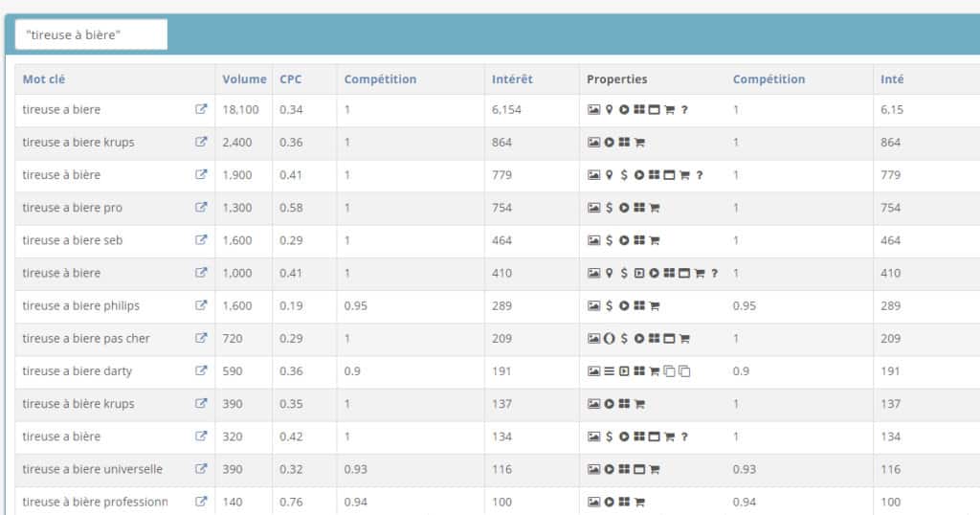Click the 'Properties' column header

click(x=617, y=78)
